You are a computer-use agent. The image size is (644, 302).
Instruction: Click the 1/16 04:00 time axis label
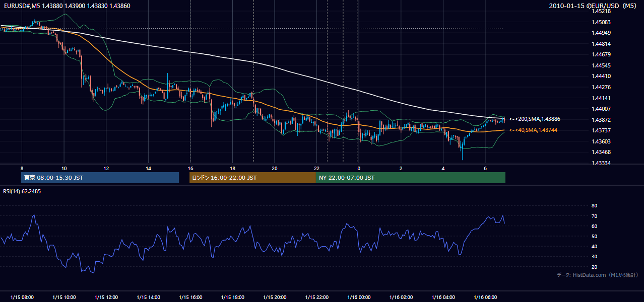coord(443,297)
